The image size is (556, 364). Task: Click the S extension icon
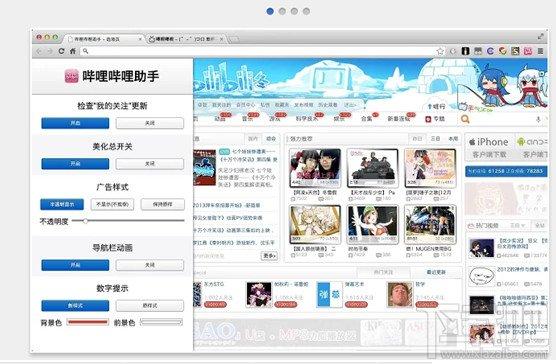[515, 51]
